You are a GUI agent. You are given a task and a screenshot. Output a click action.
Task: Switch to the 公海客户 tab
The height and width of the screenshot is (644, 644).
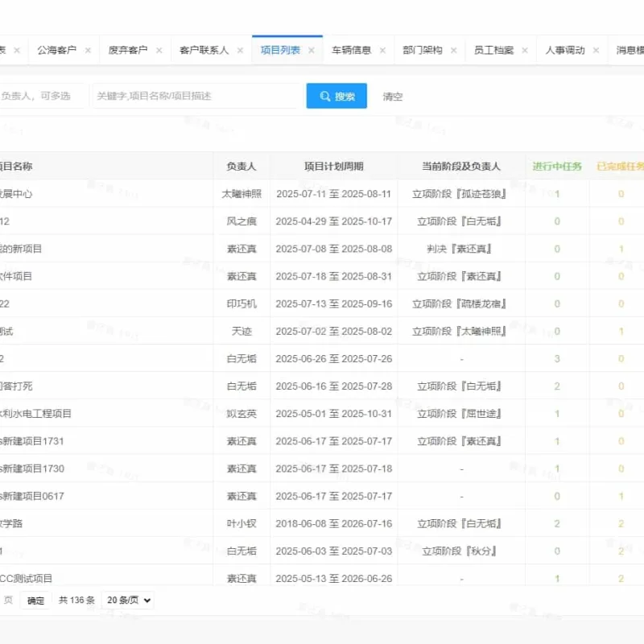coord(56,50)
